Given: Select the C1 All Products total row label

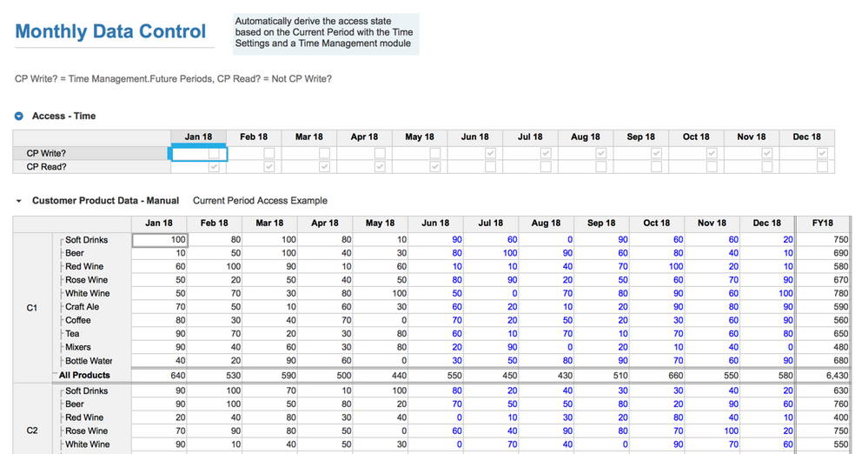Looking at the screenshot, I should pos(85,375).
